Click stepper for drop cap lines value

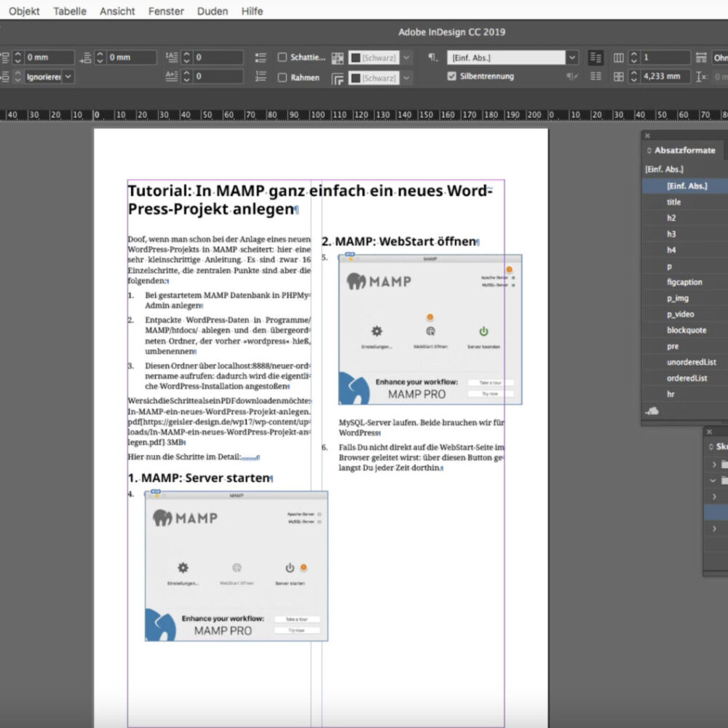pos(186,58)
